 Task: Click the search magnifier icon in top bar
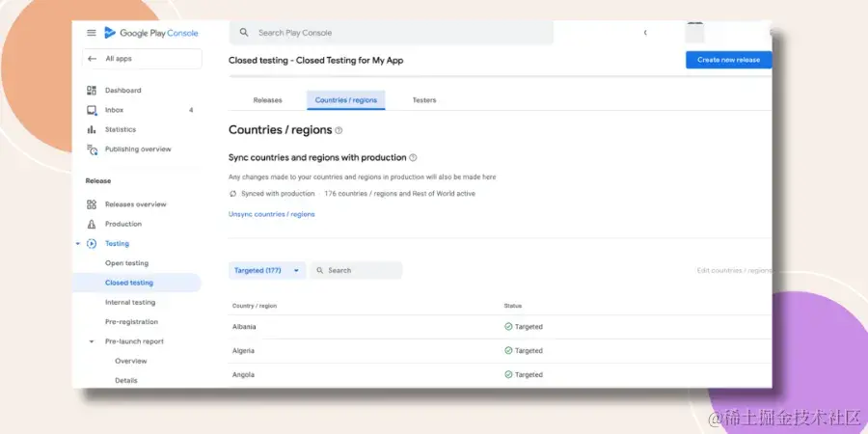[x=244, y=33]
